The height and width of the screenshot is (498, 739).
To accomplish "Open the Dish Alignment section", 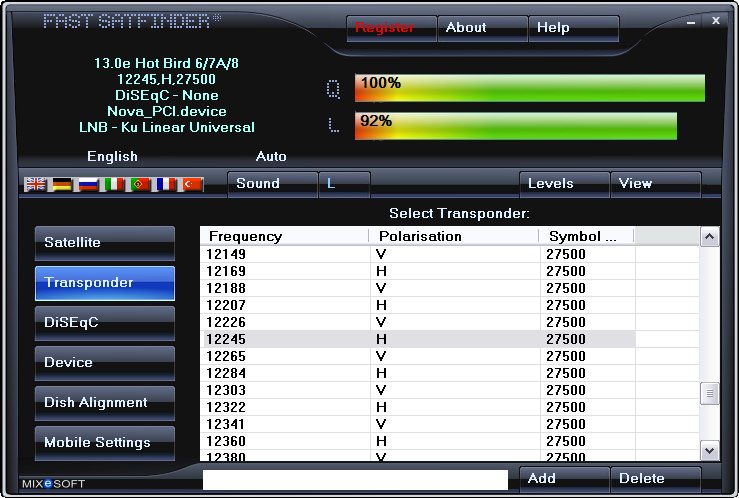I will (105, 403).
